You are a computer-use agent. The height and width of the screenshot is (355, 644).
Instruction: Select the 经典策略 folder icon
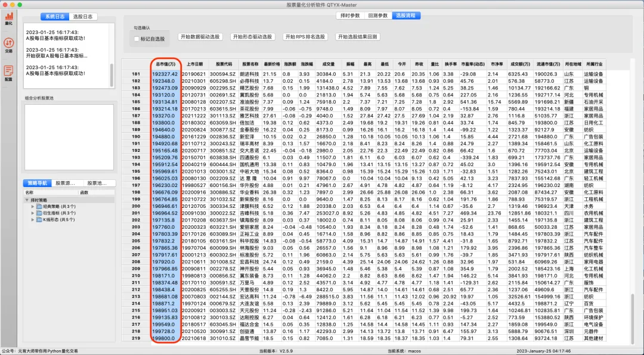coord(39,207)
